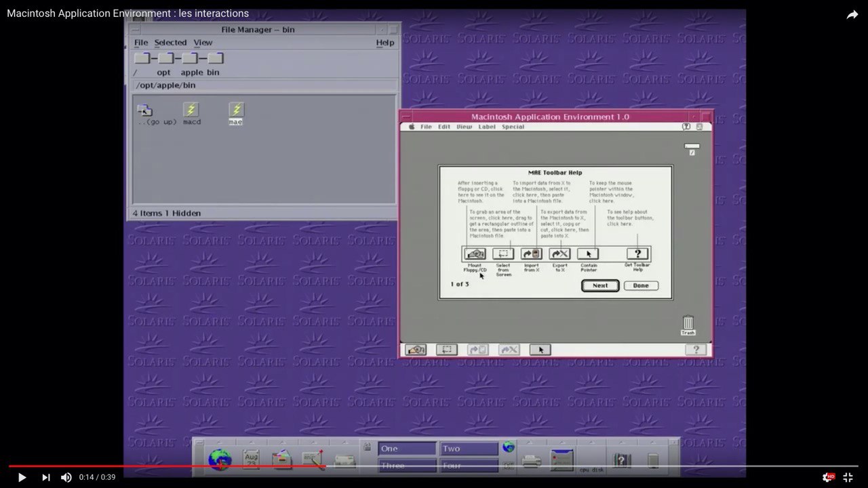Select the mae executable icon
Screen dimensions: 868x488
point(236,109)
